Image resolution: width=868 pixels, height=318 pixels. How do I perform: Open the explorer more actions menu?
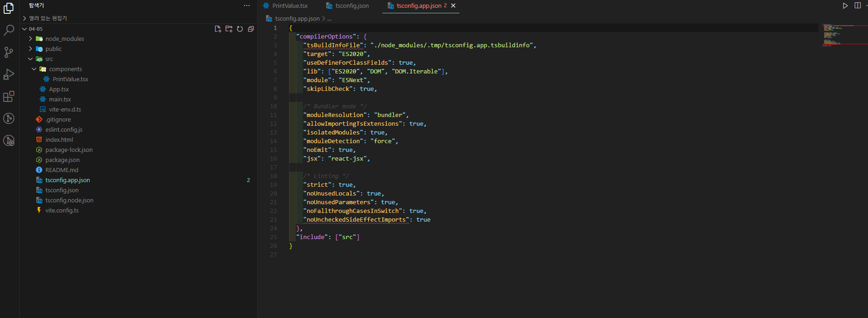pos(247,6)
